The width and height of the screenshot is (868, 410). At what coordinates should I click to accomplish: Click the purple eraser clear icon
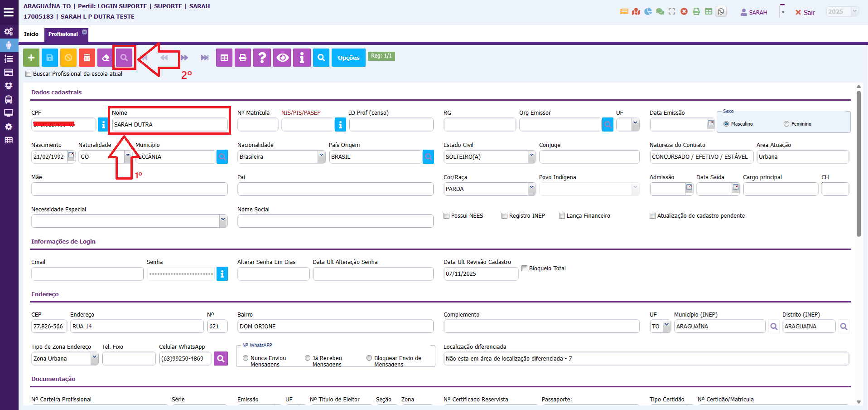[106, 58]
